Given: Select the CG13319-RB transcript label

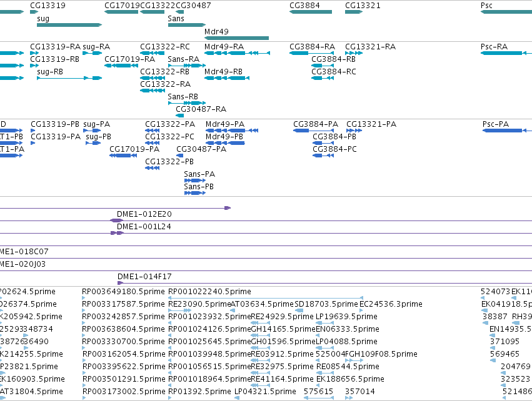Looking at the screenshot, I should click(x=54, y=59).
